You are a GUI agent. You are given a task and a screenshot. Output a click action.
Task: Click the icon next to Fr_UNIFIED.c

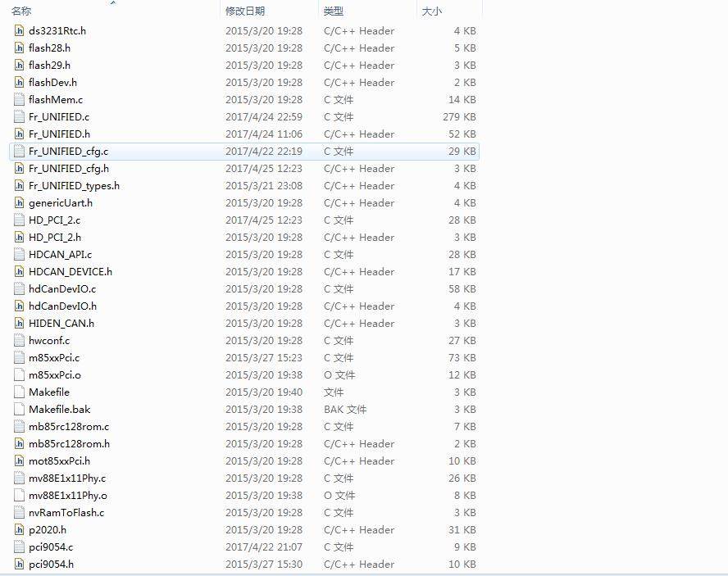click(18, 116)
